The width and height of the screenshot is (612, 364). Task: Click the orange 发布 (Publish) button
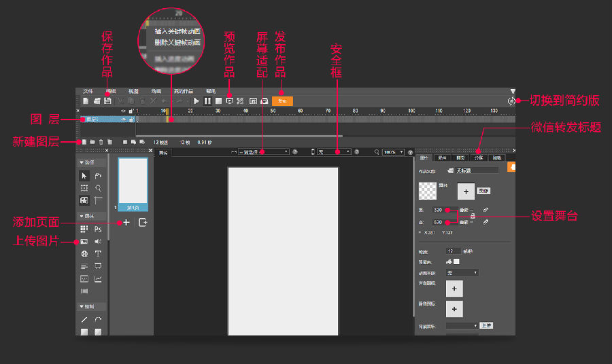point(282,101)
